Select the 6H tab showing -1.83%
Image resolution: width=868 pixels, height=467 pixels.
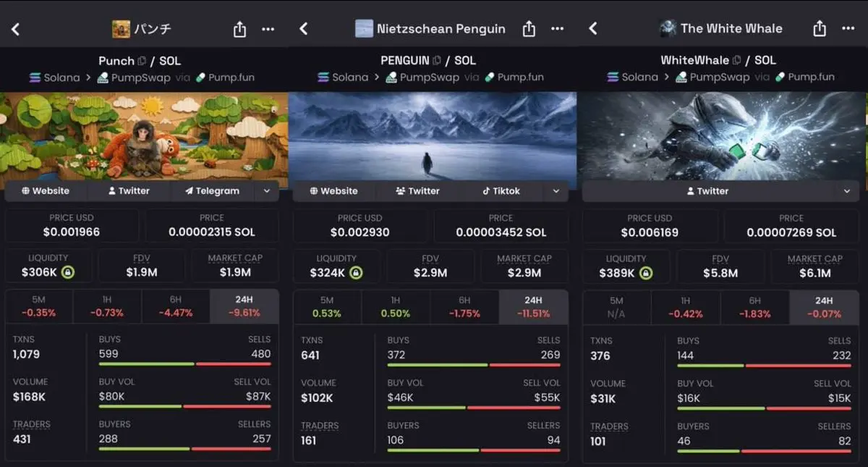754,308
